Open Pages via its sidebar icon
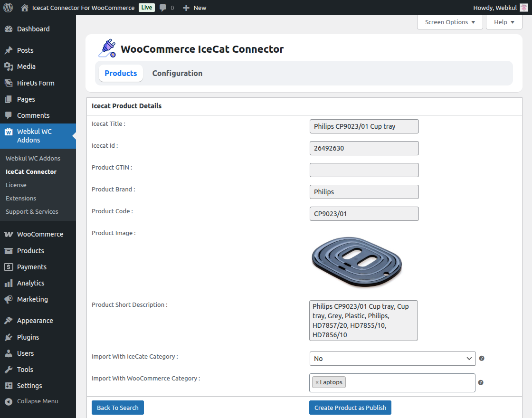 coord(9,99)
